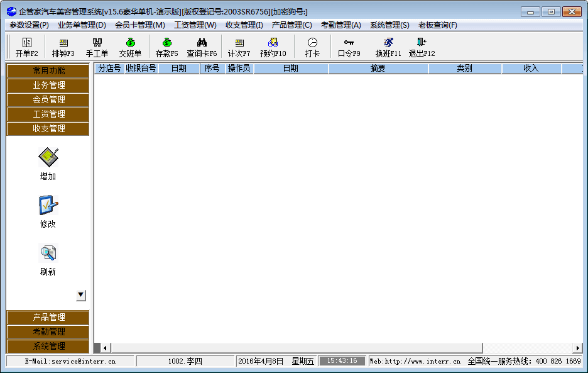Open the 参数设置(P) menu

[29, 25]
